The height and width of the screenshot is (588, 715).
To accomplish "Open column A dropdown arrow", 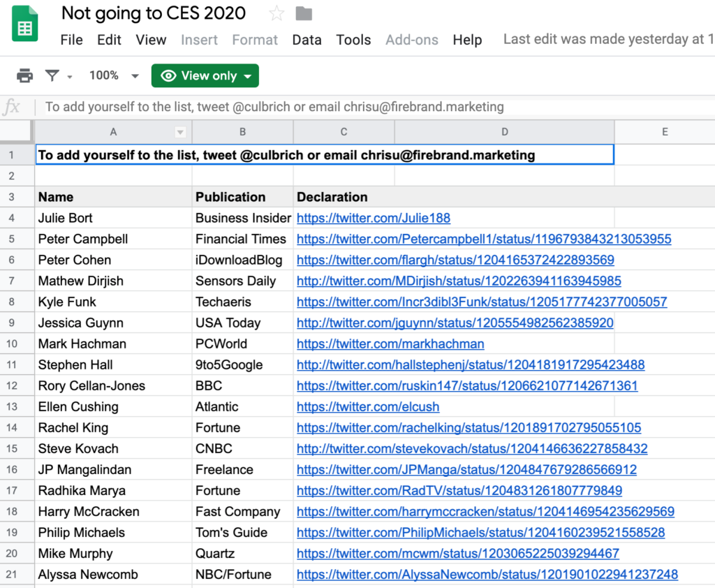I will (181, 132).
